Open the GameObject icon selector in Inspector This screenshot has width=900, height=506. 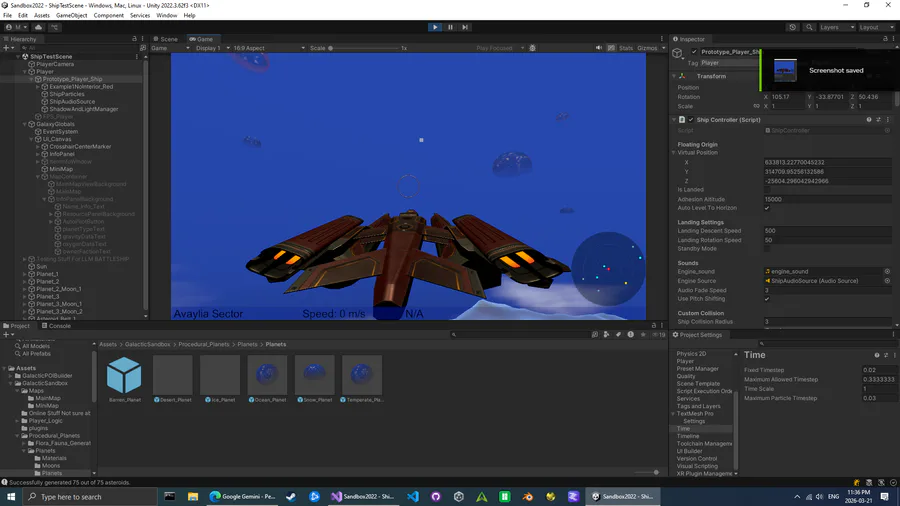(x=678, y=55)
